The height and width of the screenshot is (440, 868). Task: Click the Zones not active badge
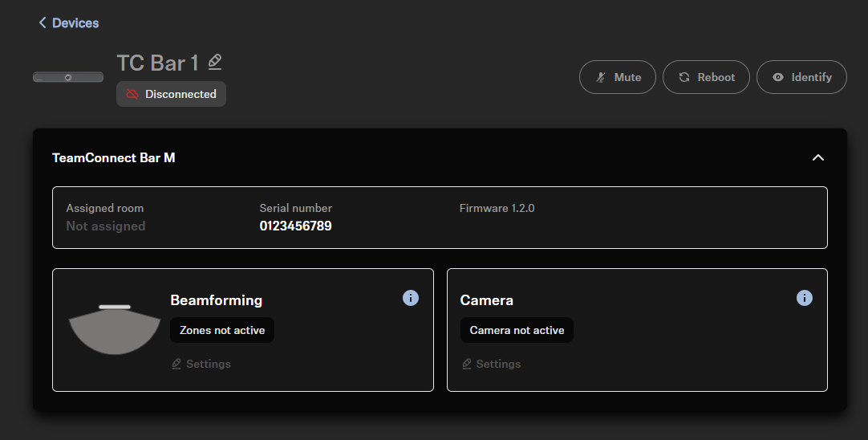(x=222, y=330)
